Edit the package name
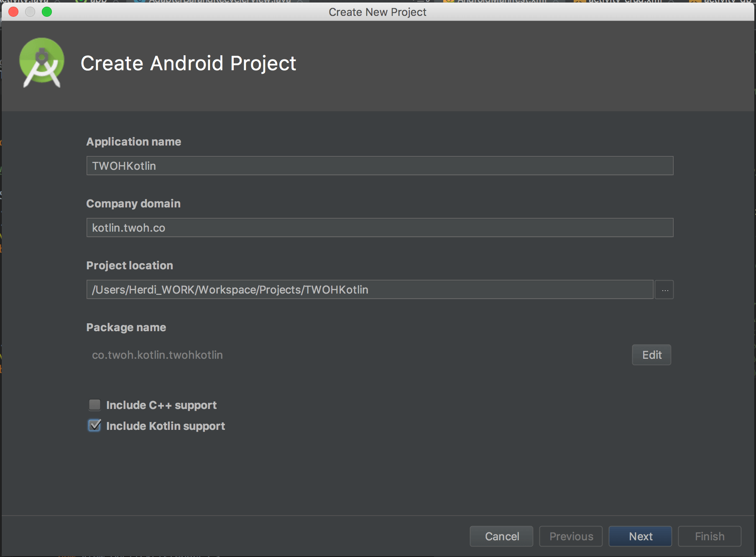756x557 pixels. (x=651, y=355)
